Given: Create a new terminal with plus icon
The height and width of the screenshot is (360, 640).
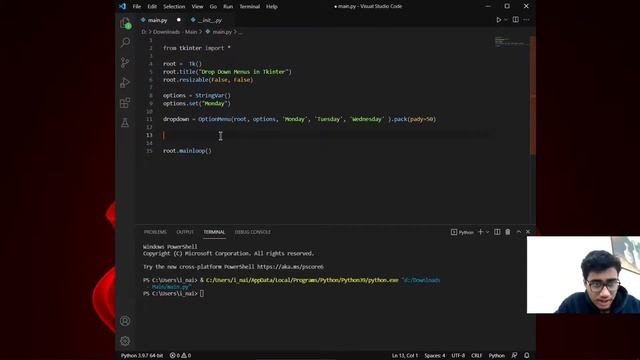Looking at the screenshot, I should coord(480,232).
